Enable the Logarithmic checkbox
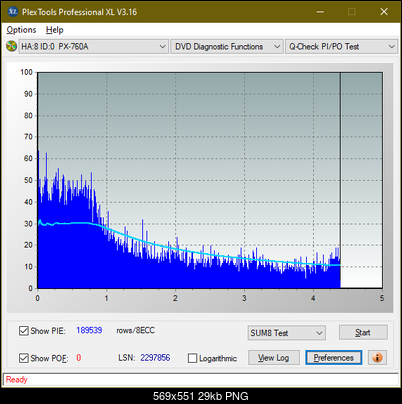 (x=192, y=358)
